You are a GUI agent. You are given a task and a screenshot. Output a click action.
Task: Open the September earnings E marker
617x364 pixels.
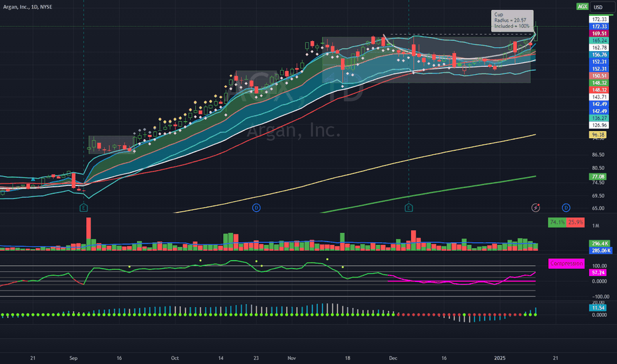(83, 207)
